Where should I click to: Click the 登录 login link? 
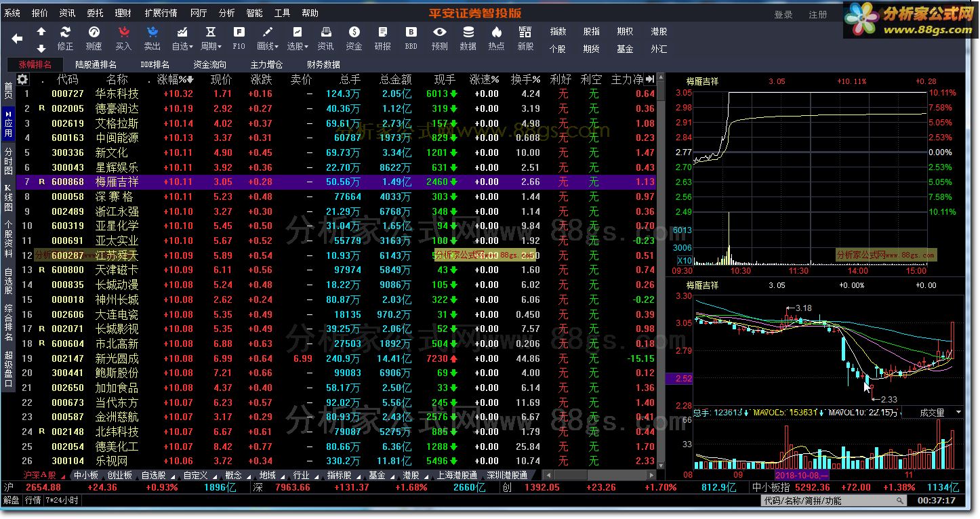pos(783,14)
